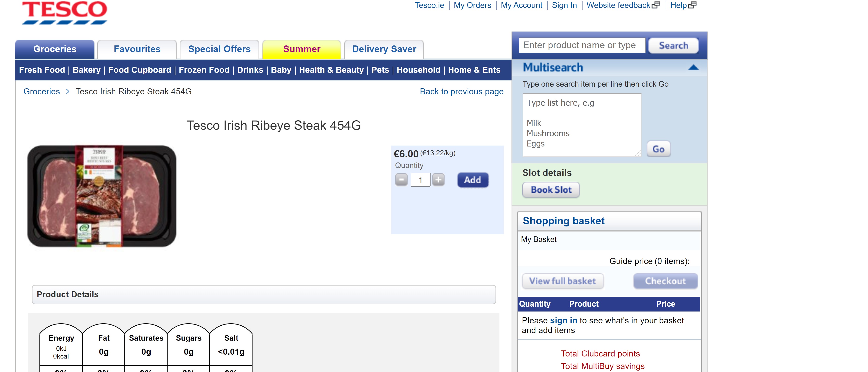The height and width of the screenshot is (372, 868).
Task: Increase quantity with plus button
Action: [x=438, y=180]
